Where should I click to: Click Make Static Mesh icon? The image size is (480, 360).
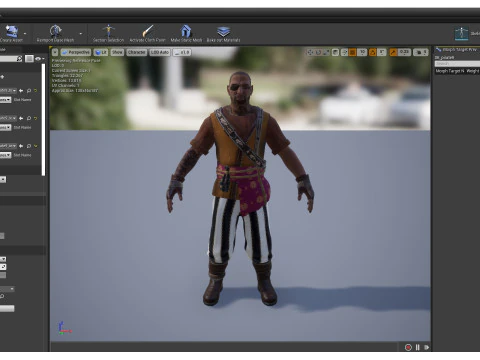pos(186,33)
